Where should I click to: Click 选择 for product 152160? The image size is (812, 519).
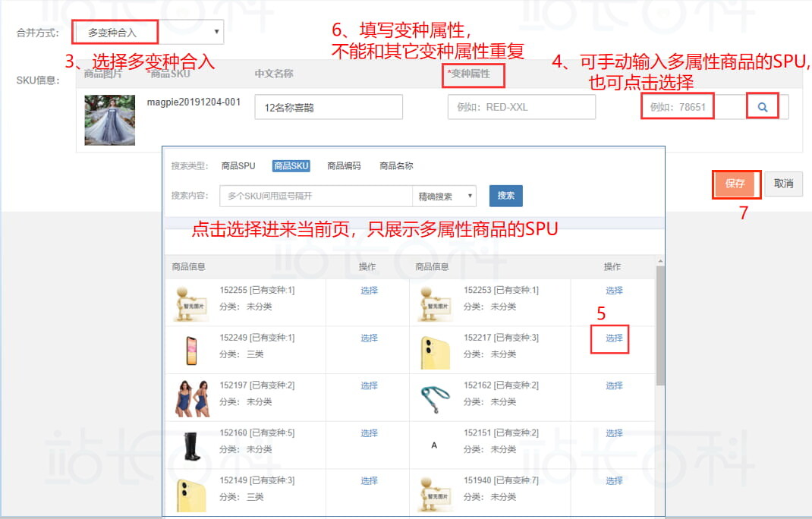tap(370, 433)
